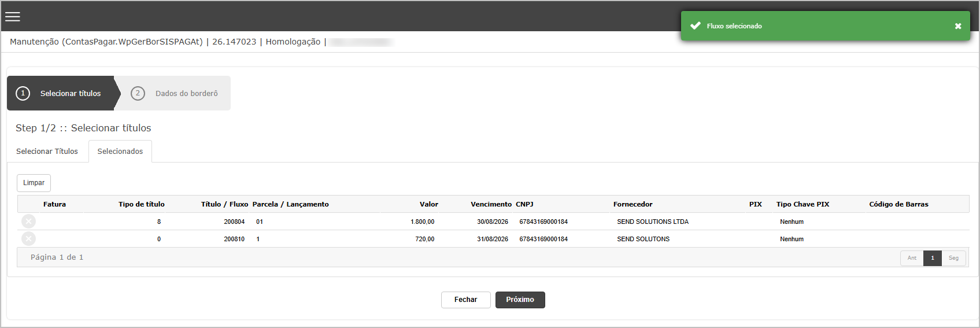Go to next page with Seg
980x328 pixels.
pos(953,258)
